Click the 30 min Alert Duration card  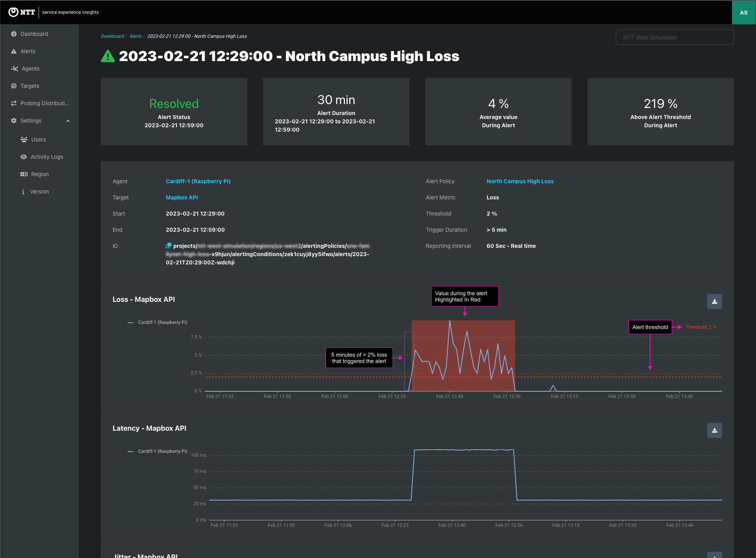[336, 112]
